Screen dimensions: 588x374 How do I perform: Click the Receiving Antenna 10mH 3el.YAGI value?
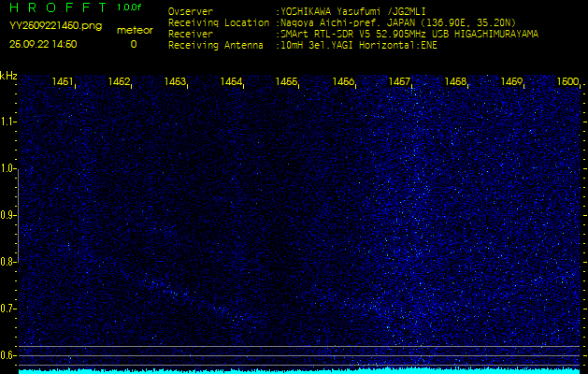click(359, 46)
